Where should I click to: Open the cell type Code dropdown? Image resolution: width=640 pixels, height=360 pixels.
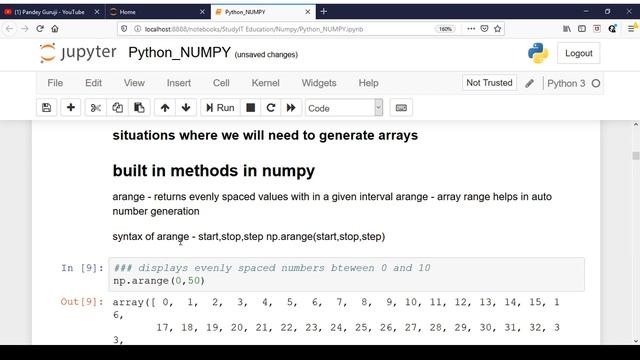344,108
